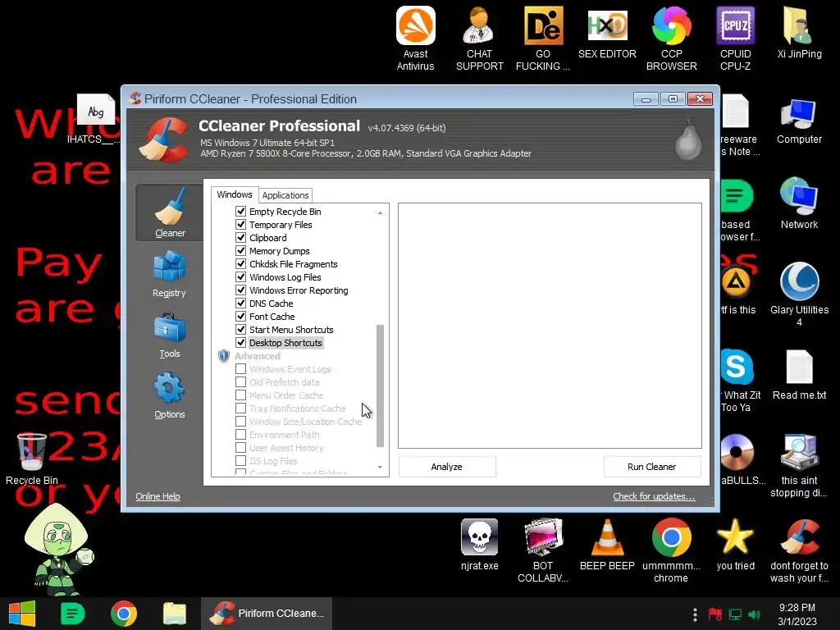Click the cleaner list scroll up arrow
The image size is (840, 630).
click(380, 212)
